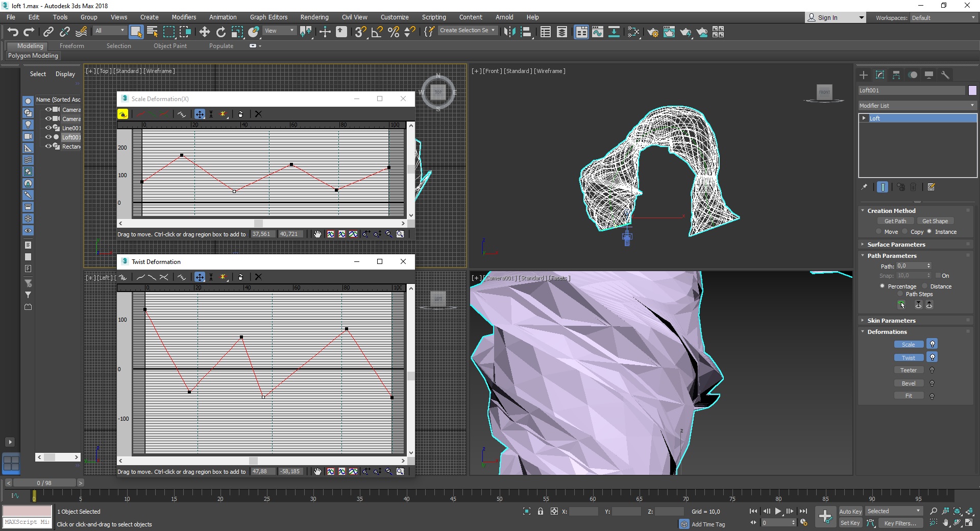Click the Redo arrow in main toolbar
This screenshot has height=531, width=980.
click(x=29, y=32)
